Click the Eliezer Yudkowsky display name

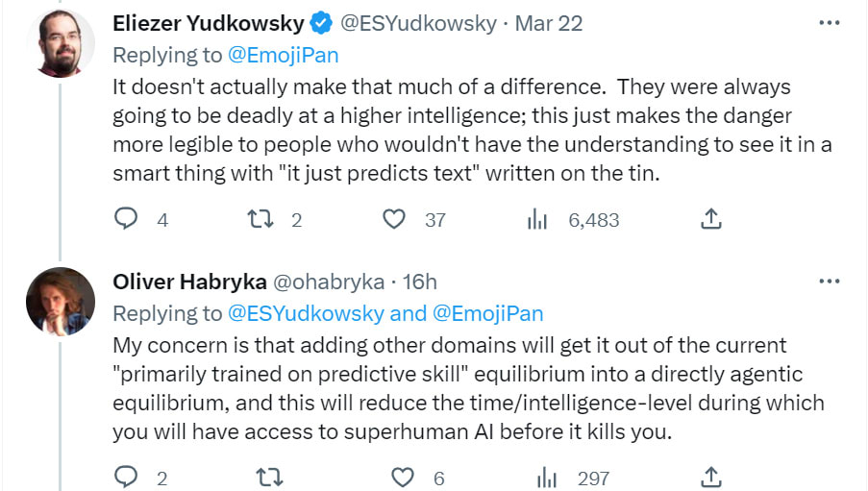[x=208, y=23]
